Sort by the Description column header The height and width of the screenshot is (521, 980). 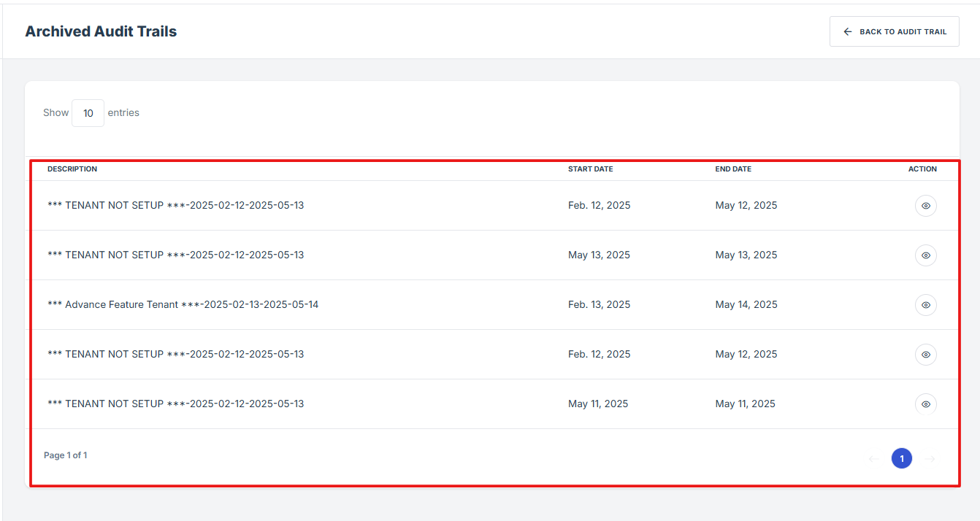click(72, 169)
